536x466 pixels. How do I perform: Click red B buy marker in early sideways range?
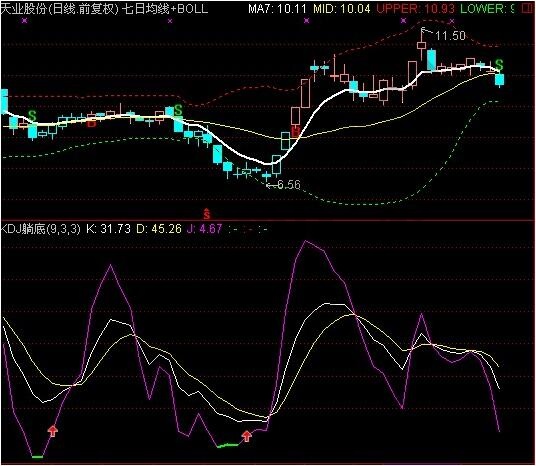point(91,123)
